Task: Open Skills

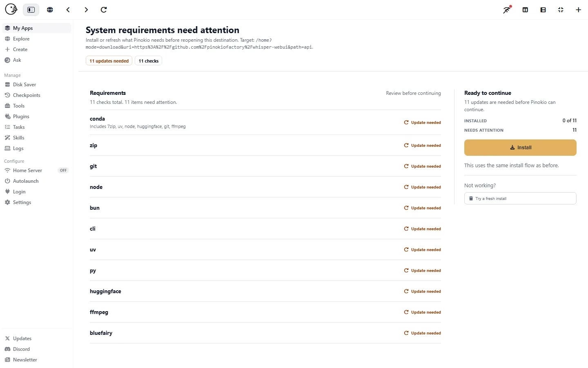Action: [x=36, y=138]
